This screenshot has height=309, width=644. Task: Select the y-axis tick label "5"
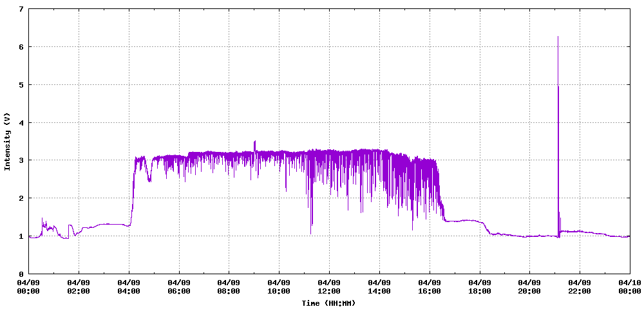click(x=21, y=84)
